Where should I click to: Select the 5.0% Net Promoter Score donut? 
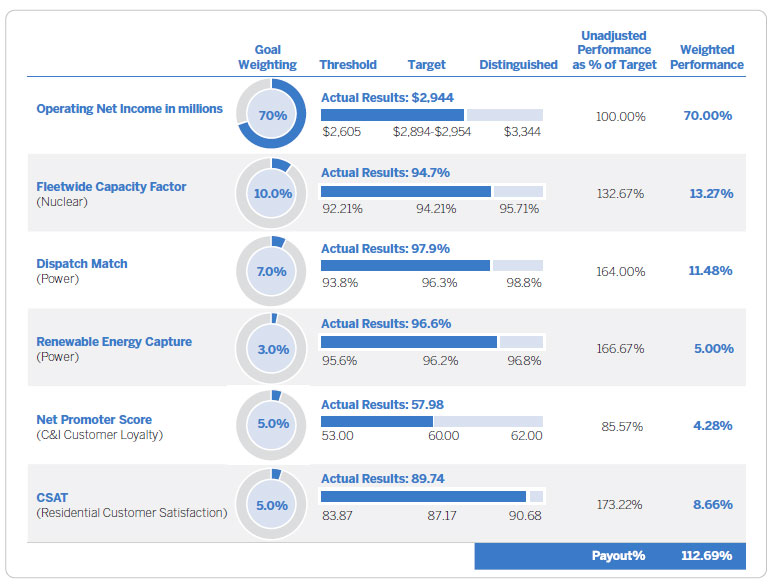(x=271, y=424)
